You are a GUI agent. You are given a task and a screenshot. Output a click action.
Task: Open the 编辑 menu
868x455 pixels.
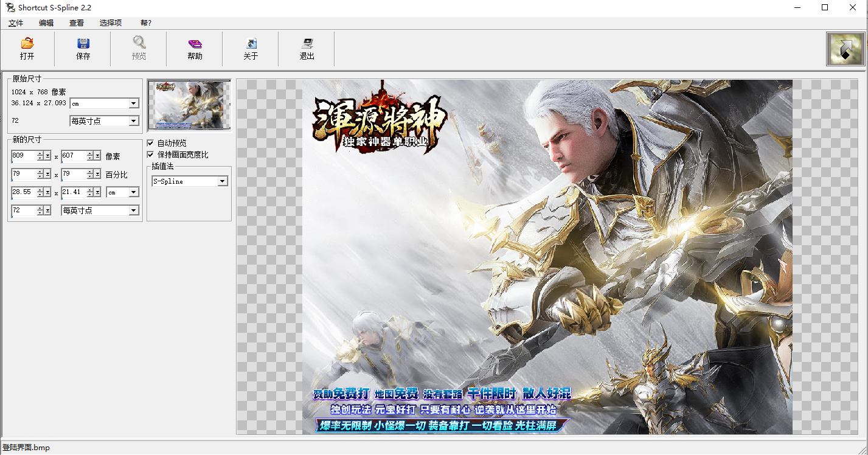point(46,23)
